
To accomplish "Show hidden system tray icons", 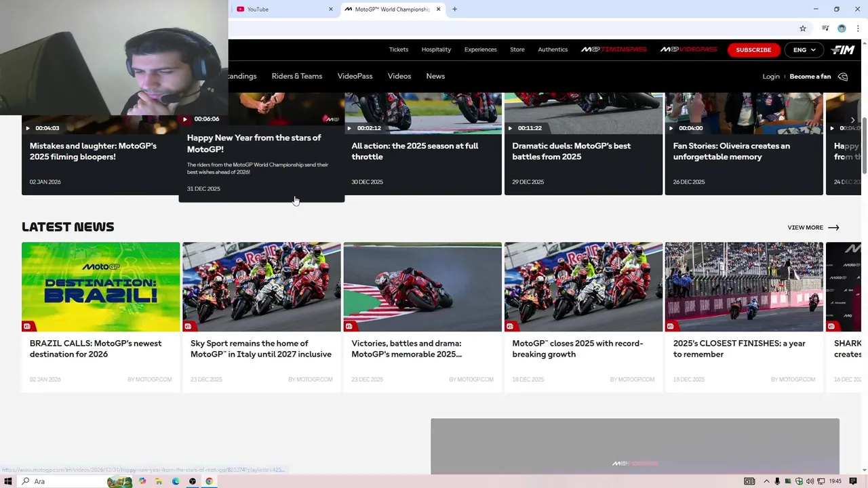I will pos(767,481).
